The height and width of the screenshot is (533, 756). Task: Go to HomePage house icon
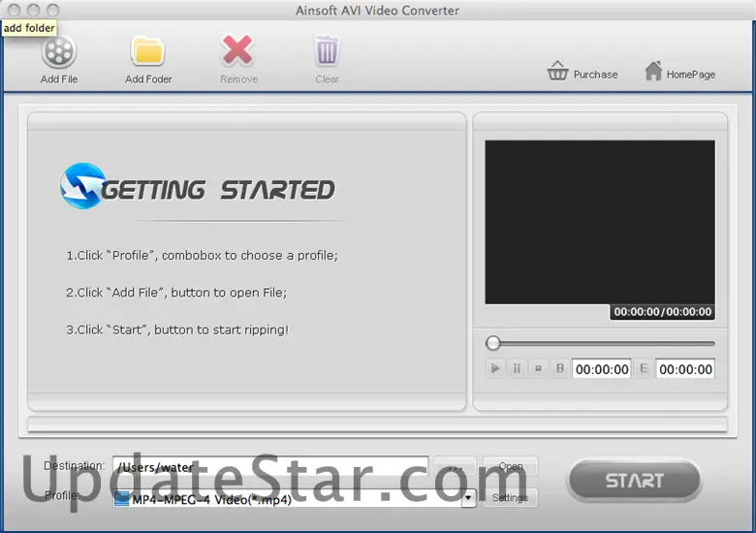[x=653, y=71]
